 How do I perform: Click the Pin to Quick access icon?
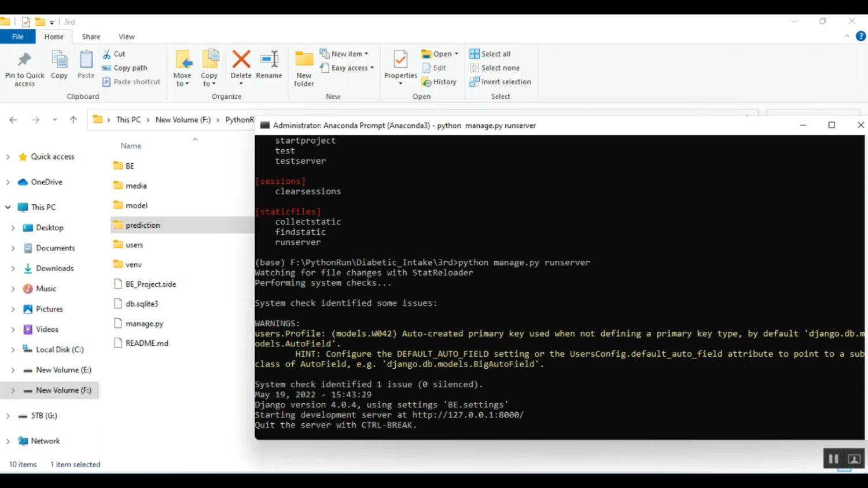pos(24,60)
